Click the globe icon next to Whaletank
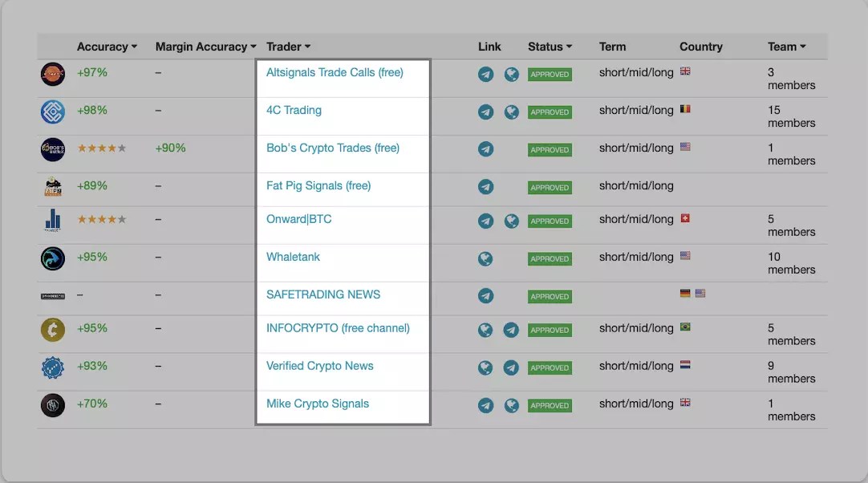Screen dimensions: 868x483 point(485,258)
